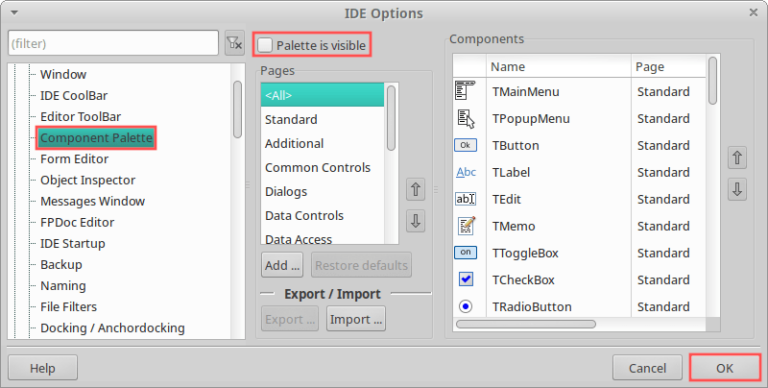Open Naming options
Viewport: 768px width, 388px height.
coord(63,285)
